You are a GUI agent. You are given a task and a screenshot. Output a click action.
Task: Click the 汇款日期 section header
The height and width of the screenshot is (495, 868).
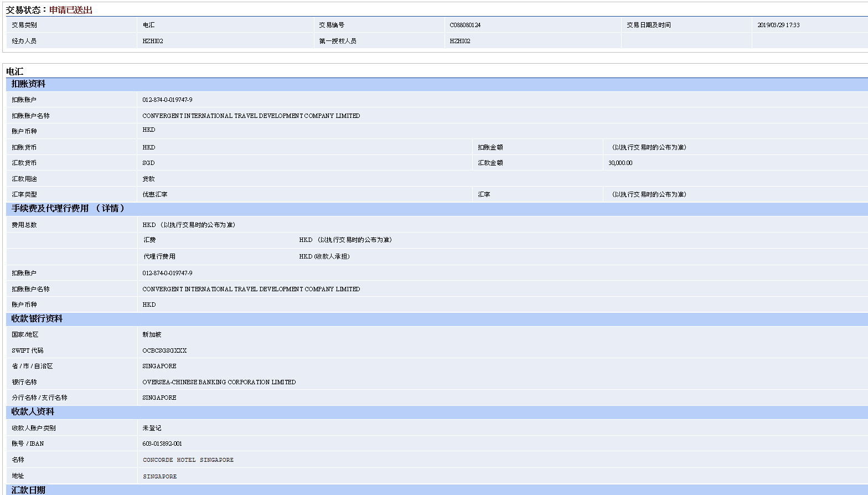tap(28, 490)
